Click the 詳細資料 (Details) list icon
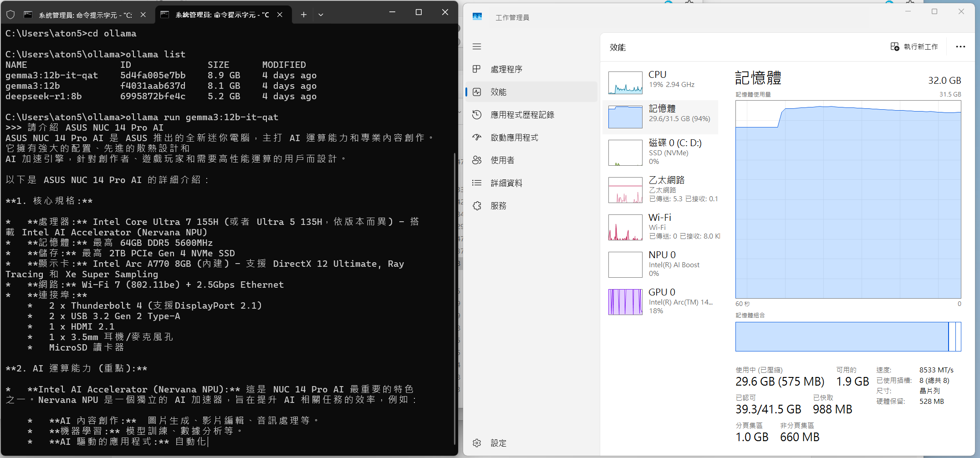Image resolution: width=980 pixels, height=458 pixels. click(477, 183)
